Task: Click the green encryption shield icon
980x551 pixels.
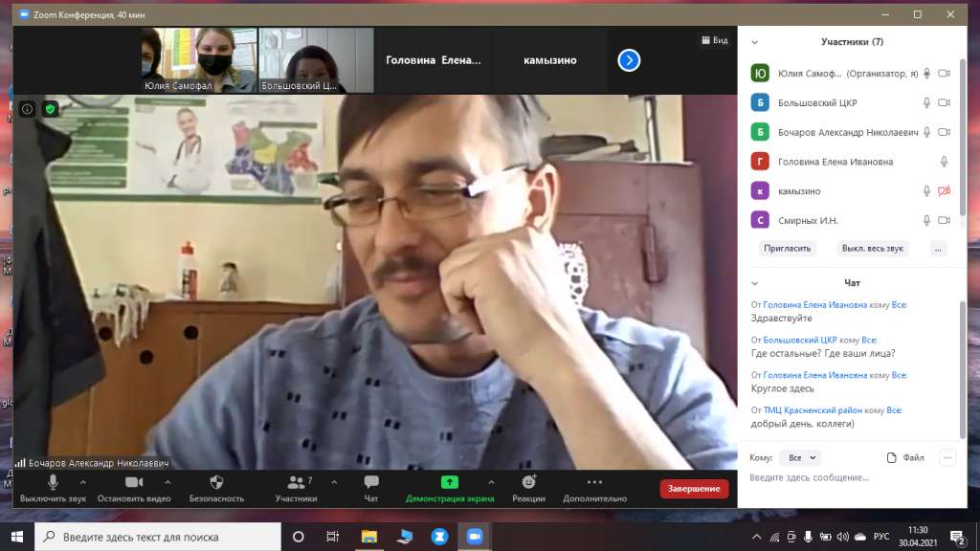Action: point(50,109)
